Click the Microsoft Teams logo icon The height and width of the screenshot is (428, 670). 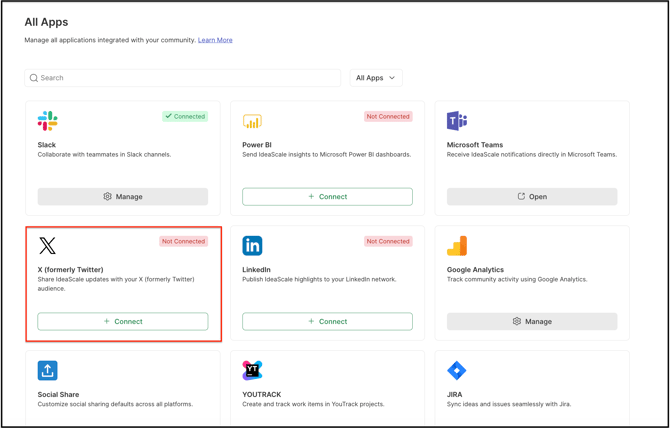(457, 121)
